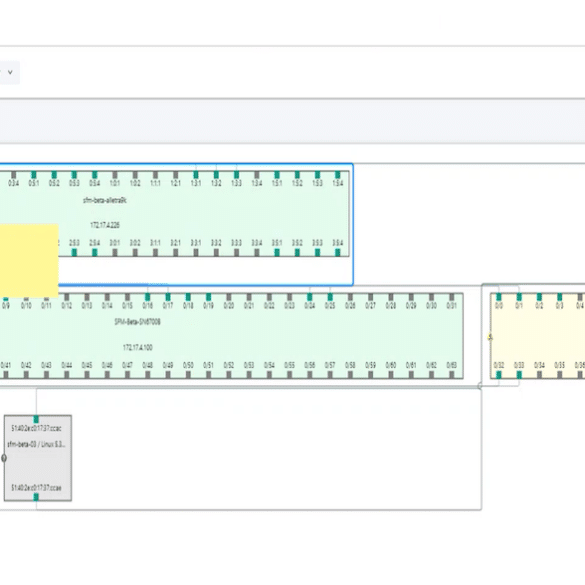This screenshot has width=585, height=585.
Task: Select port 0/0 on the yellow switch
Action: 499,297
